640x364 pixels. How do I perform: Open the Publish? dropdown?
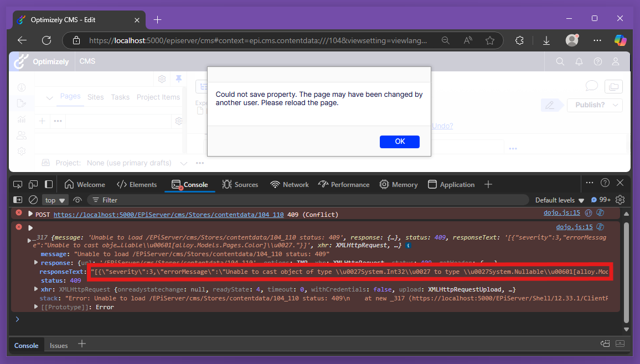click(595, 105)
